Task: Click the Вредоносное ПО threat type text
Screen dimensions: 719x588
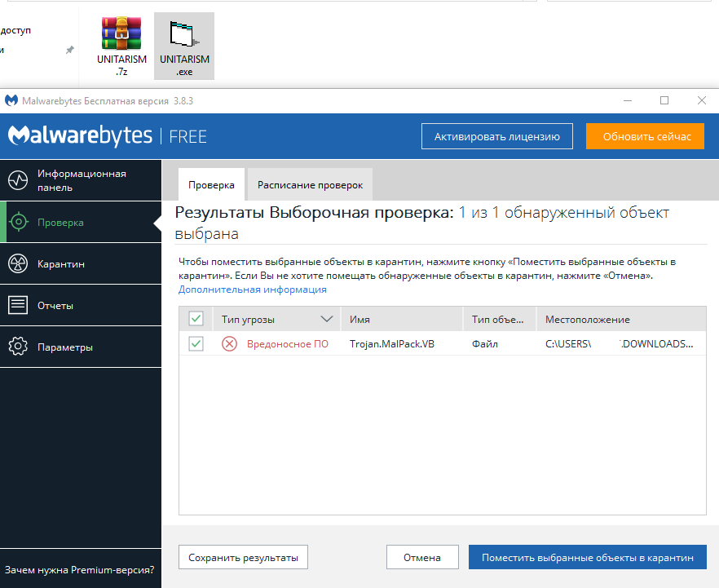Action: pos(288,343)
